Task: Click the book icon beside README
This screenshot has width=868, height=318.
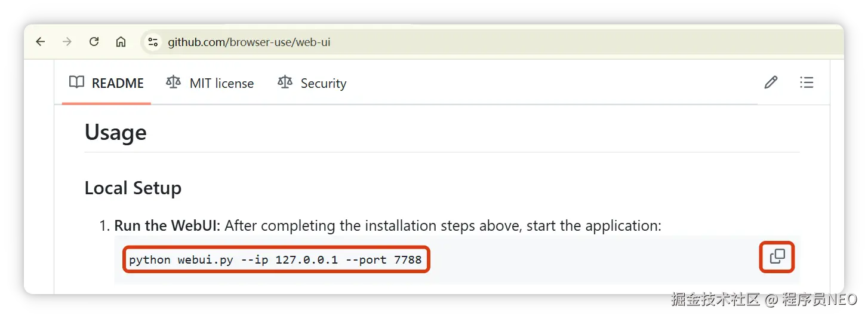Action: tap(76, 82)
